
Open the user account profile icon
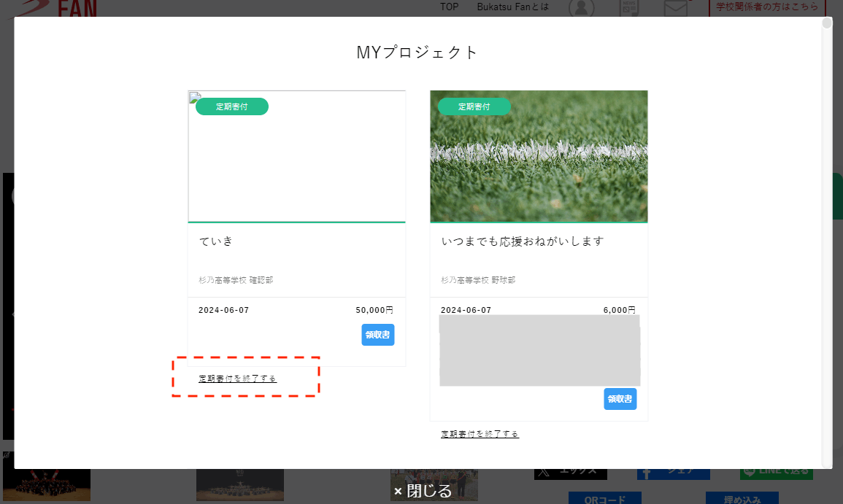(x=581, y=8)
